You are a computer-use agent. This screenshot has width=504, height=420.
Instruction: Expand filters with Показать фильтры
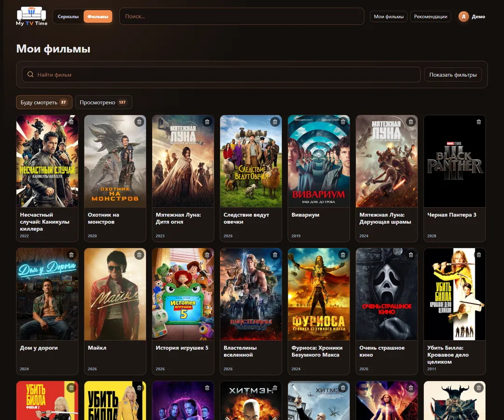click(453, 75)
